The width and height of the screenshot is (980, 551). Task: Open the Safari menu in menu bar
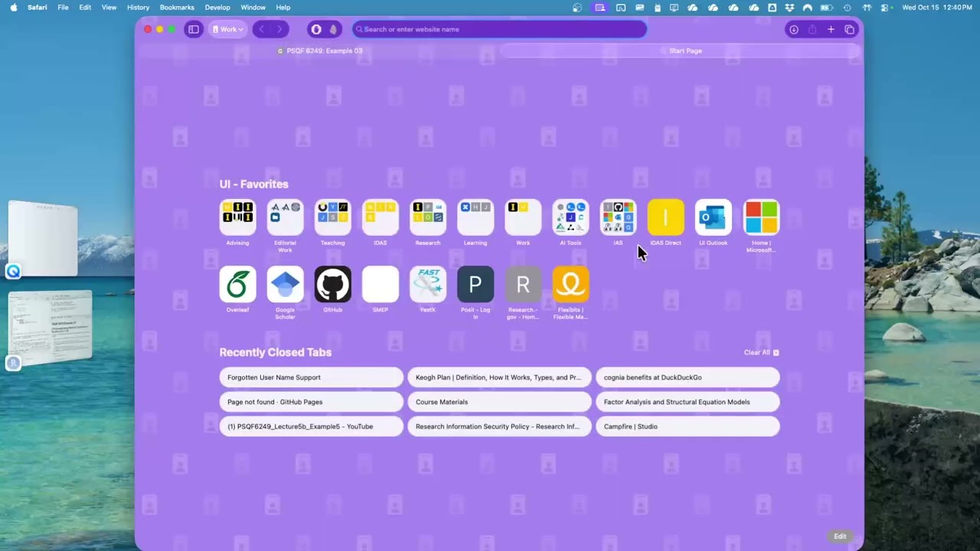[x=38, y=8]
